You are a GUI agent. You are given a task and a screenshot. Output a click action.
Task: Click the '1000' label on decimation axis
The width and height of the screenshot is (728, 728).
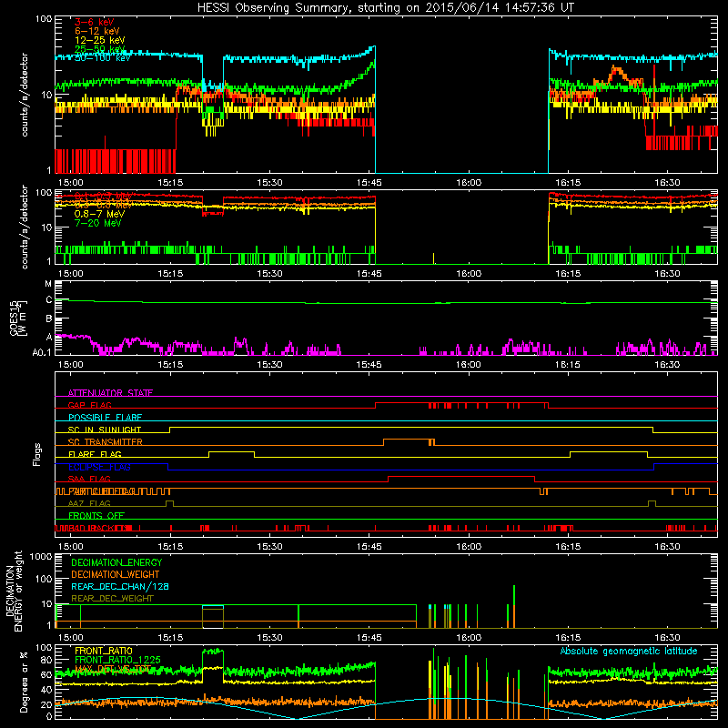[x=41, y=556]
